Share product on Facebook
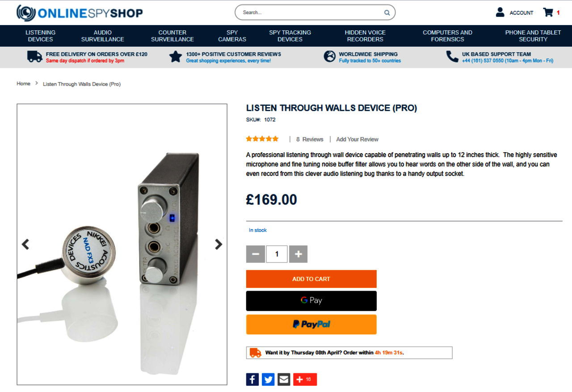Viewport: 572px width, 392px height. 252,379
